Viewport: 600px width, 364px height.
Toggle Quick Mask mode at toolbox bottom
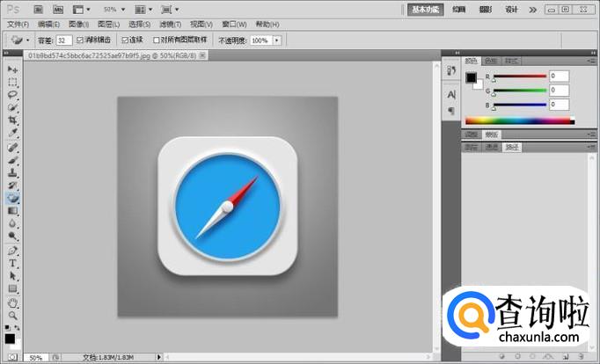coord(12,357)
